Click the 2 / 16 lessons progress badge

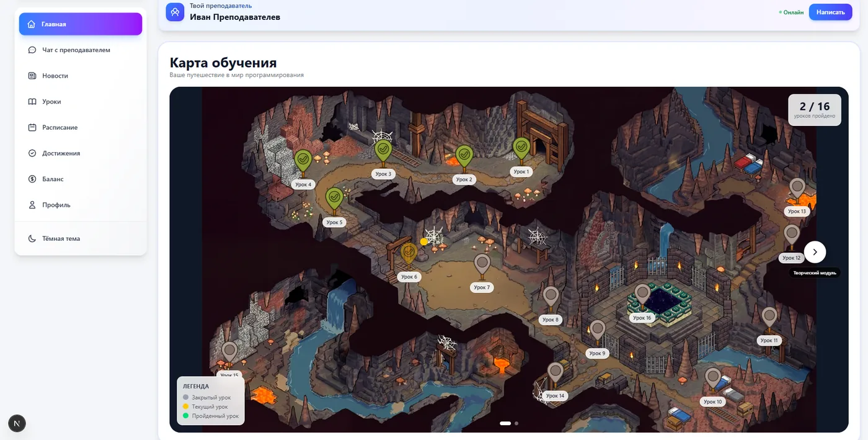(815, 110)
